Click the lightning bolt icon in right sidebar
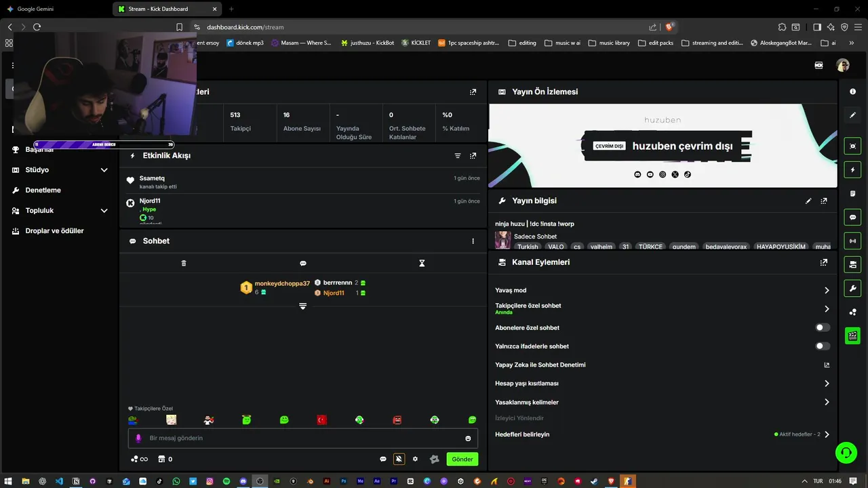868x488 pixels. [x=852, y=169]
